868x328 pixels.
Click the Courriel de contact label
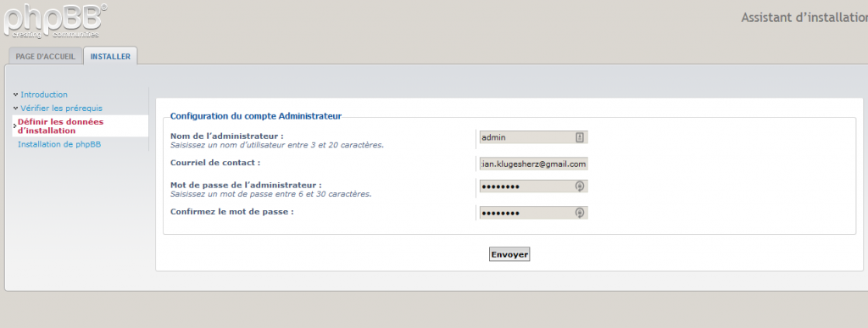(x=215, y=163)
